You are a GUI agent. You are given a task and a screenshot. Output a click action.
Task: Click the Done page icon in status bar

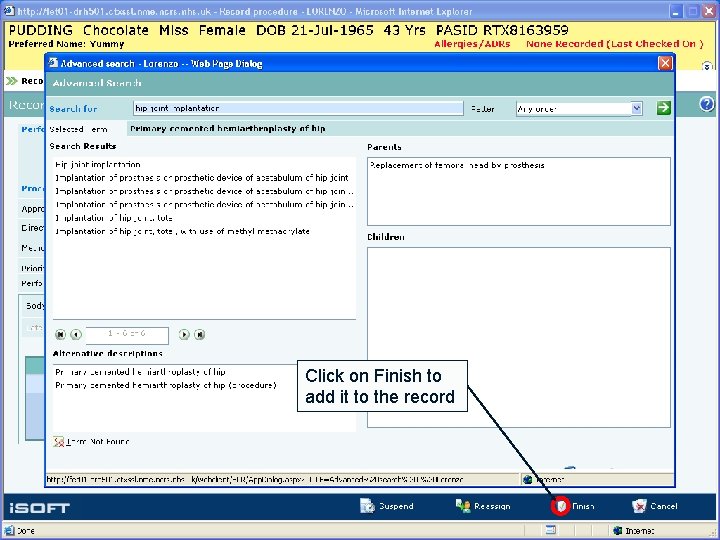[x=9, y=531]
